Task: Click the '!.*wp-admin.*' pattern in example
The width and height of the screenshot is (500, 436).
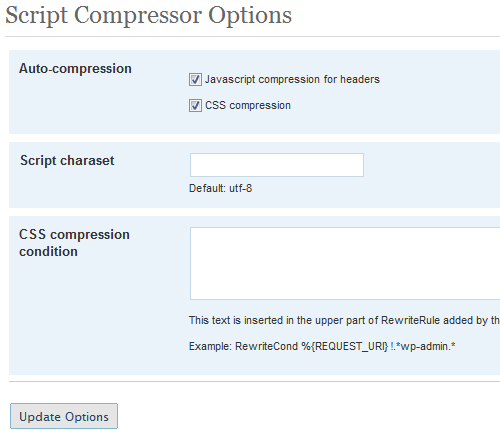Action: (423, 346)
